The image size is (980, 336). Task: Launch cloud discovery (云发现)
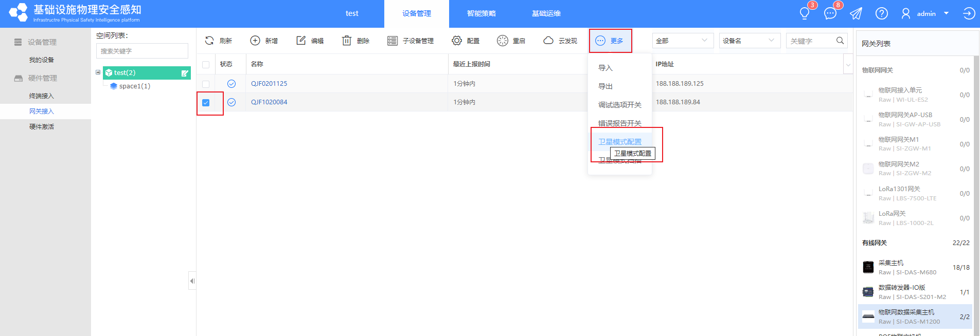(548, 41)
